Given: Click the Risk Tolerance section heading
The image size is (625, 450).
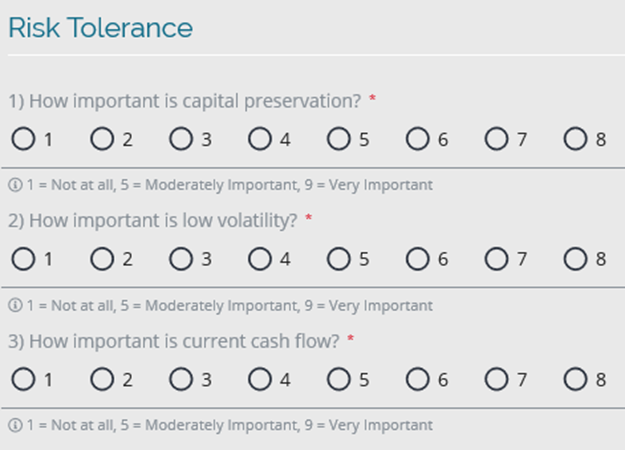Looking at the screenshot, I should [100, 28].
